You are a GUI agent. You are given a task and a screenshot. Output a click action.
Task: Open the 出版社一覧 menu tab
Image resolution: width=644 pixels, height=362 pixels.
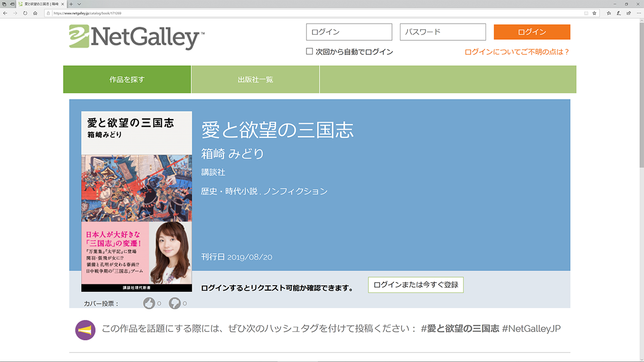[x=256, y=79]
